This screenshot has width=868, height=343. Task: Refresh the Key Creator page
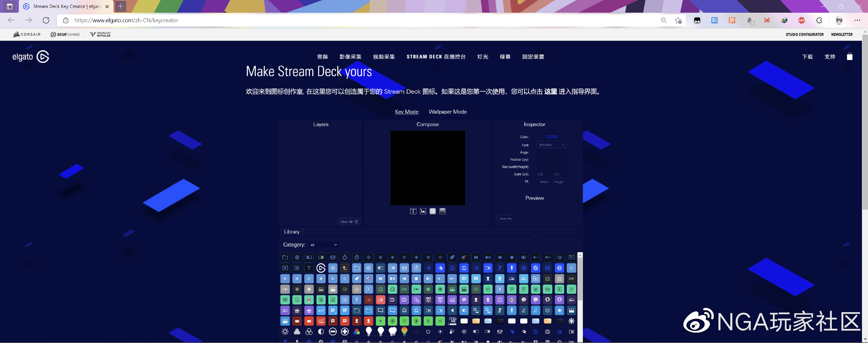(x=46, y=20)
